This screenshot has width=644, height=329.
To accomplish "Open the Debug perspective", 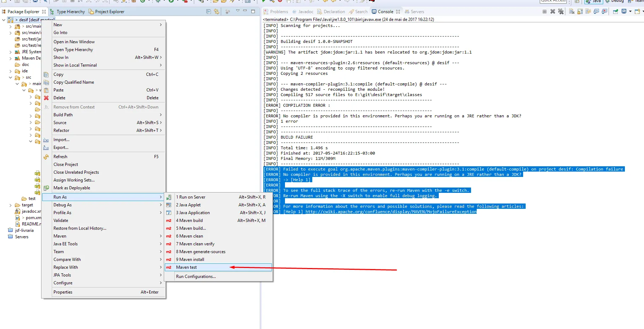I will tap(615, 1).
